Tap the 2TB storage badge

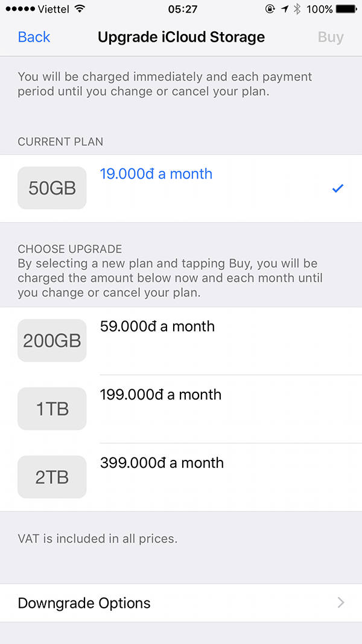52,477
